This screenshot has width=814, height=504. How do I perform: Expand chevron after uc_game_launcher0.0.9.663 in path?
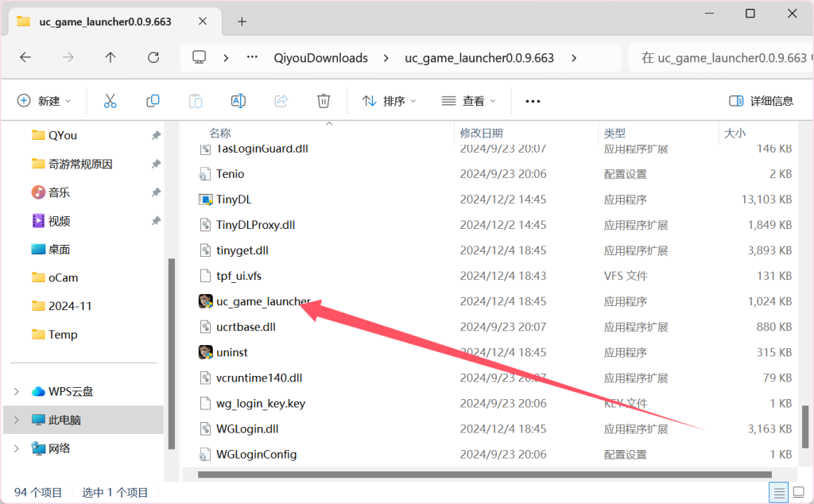click(x=574, y=58)
